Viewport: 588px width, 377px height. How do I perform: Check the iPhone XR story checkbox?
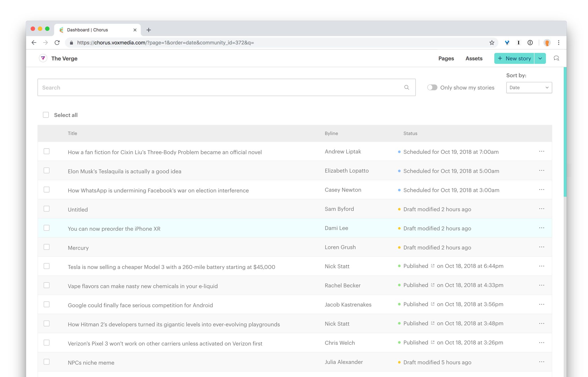point(47,228)
